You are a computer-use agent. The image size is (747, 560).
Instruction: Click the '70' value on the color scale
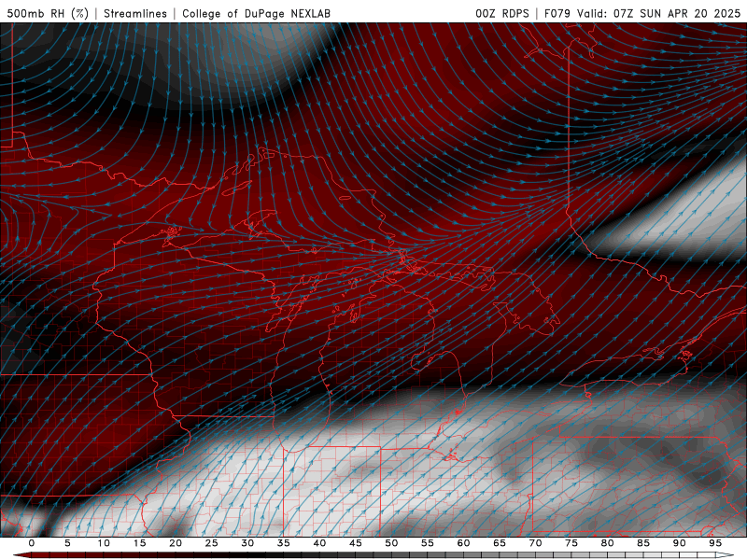click(x=535, y=543)
